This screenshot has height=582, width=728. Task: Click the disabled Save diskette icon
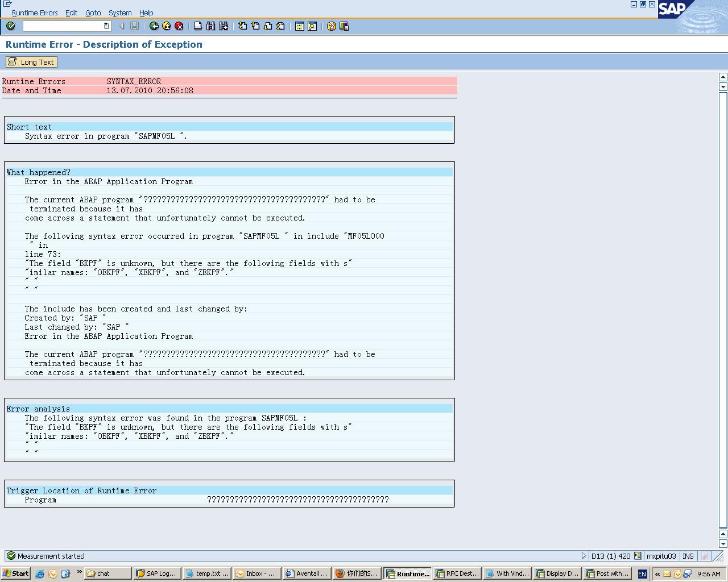click(135, 26)
